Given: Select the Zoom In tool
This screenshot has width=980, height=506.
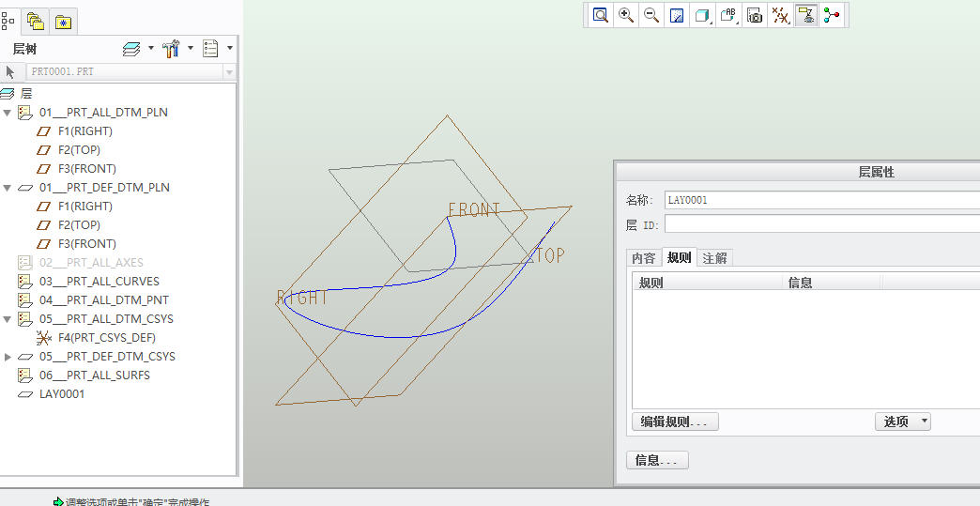Looking at the screenshot, I should 626,15.
